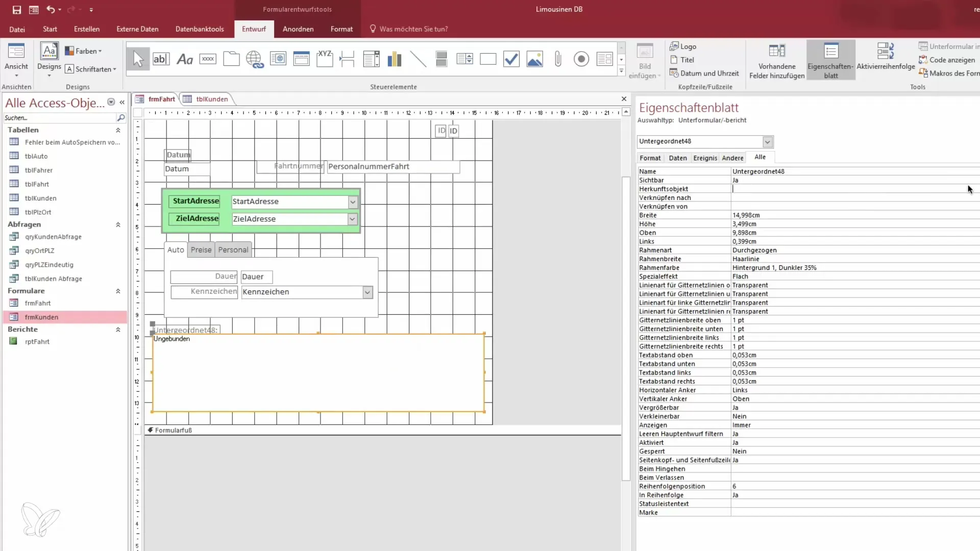Pick the Toggle Button control
Screen dimensions: 980x551
point(442,59)
